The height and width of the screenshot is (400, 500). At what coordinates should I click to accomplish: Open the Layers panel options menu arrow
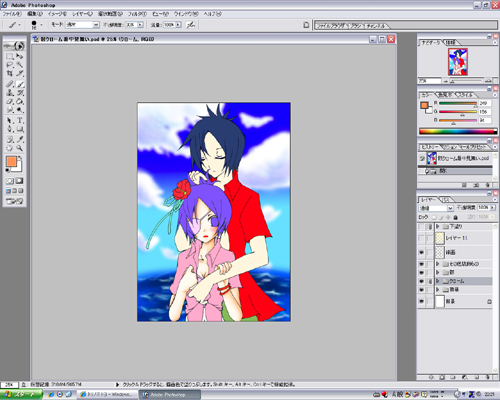(x=495, y=199)
